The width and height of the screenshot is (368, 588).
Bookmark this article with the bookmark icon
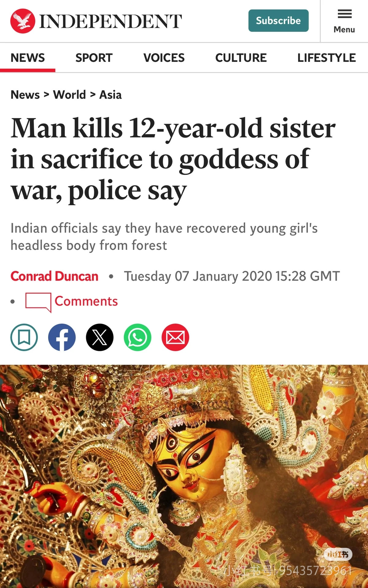[24, 337]
